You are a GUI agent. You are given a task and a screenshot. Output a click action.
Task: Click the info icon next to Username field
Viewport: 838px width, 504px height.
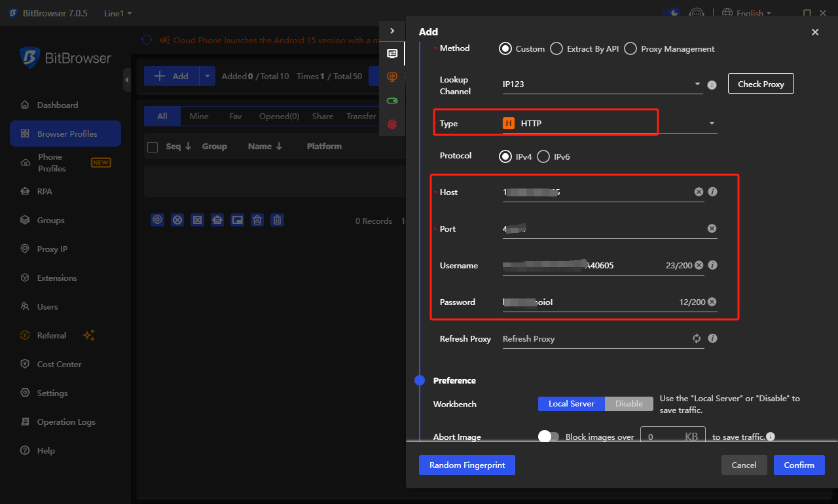[713, 265]
